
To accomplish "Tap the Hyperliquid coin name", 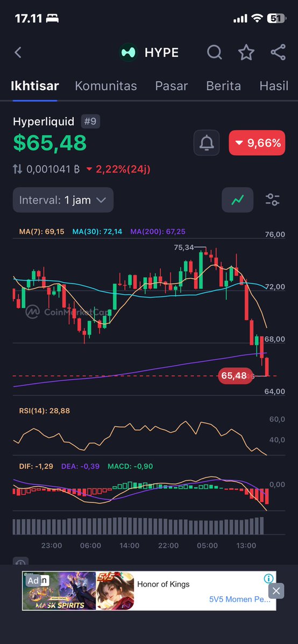I will click(44, 121).
